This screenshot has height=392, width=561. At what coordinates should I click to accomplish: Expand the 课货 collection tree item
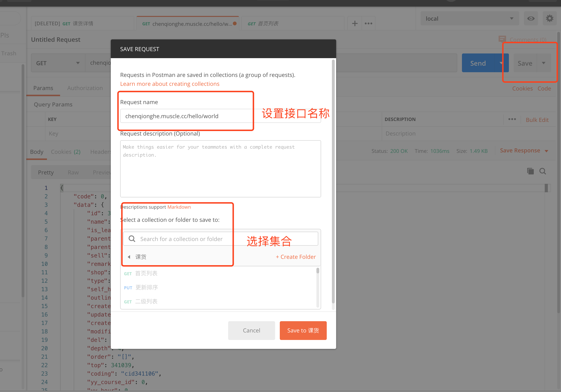click(x=129, y=256)
